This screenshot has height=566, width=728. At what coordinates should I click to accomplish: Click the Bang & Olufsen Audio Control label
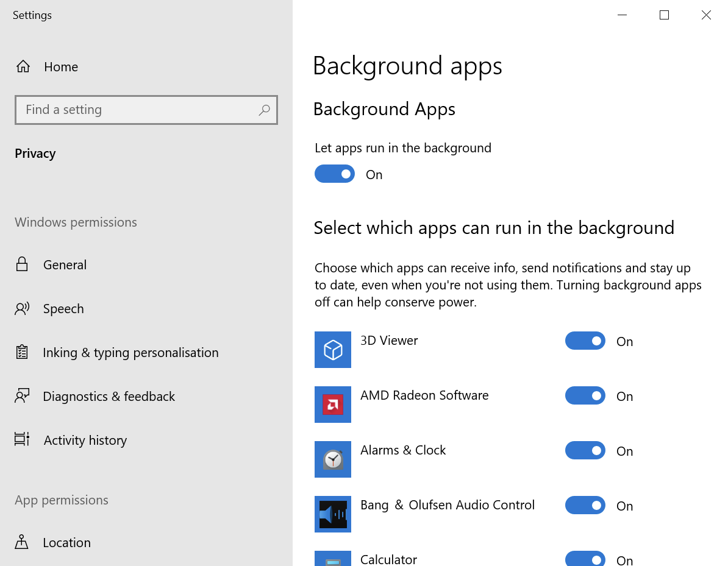pyautogui.click(x=448, y=504)
